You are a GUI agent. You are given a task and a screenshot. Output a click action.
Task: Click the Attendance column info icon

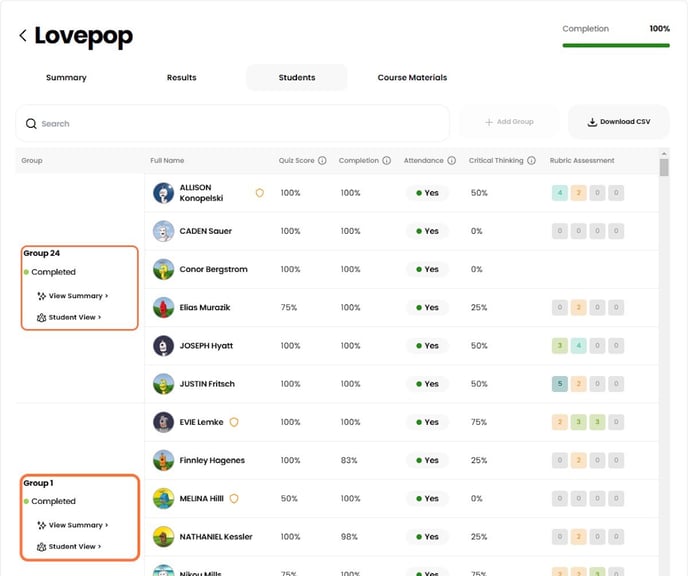click(x=451, y=160)
